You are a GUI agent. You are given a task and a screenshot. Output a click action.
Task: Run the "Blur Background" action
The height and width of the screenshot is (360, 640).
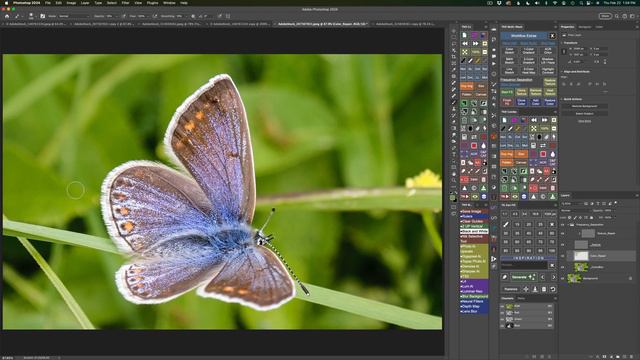coord(474,296)
